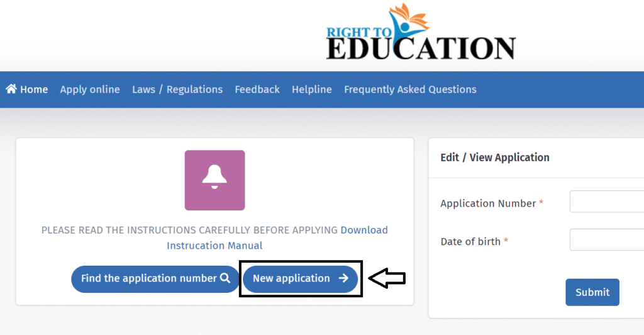Viewport: 644px width, 335px height.
Task: Click the Edit / View Application heading
Action: (x=495, y=157)
